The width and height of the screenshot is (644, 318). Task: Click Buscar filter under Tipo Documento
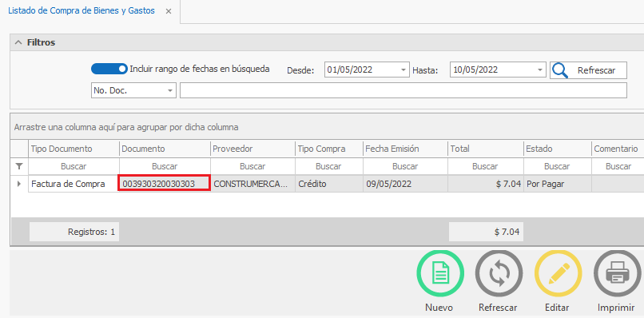(x=74, y=166)
